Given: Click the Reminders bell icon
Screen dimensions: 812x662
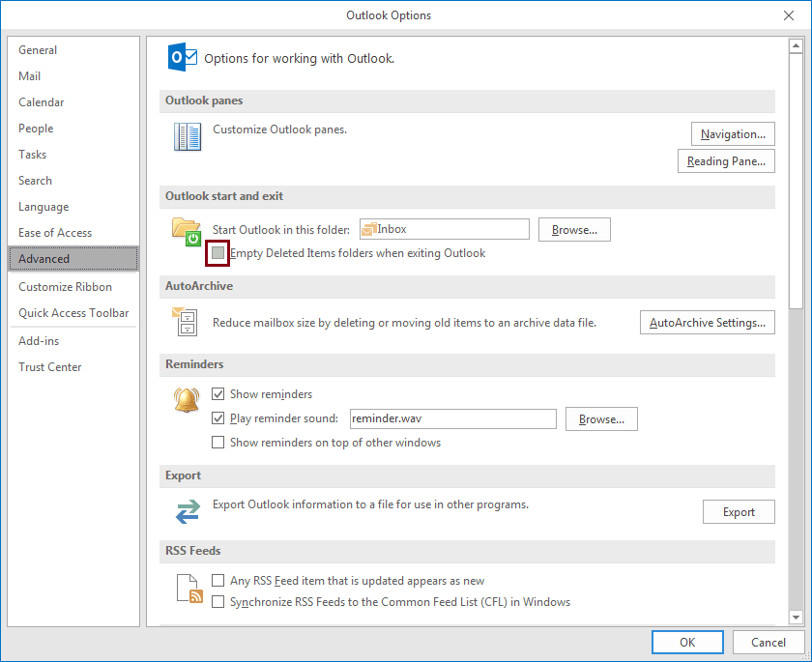Looking at the screenshot, I should point(187,400).
